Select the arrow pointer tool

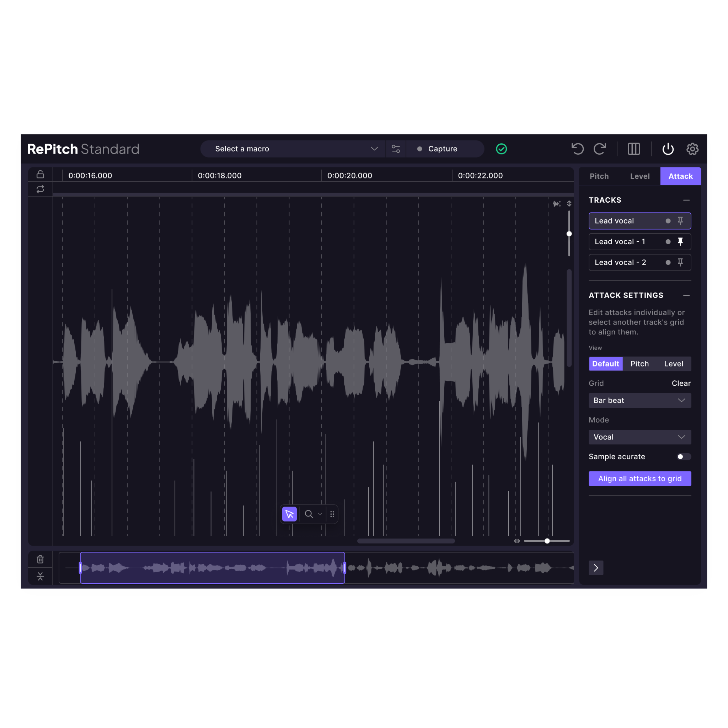(x=289, y=514)
